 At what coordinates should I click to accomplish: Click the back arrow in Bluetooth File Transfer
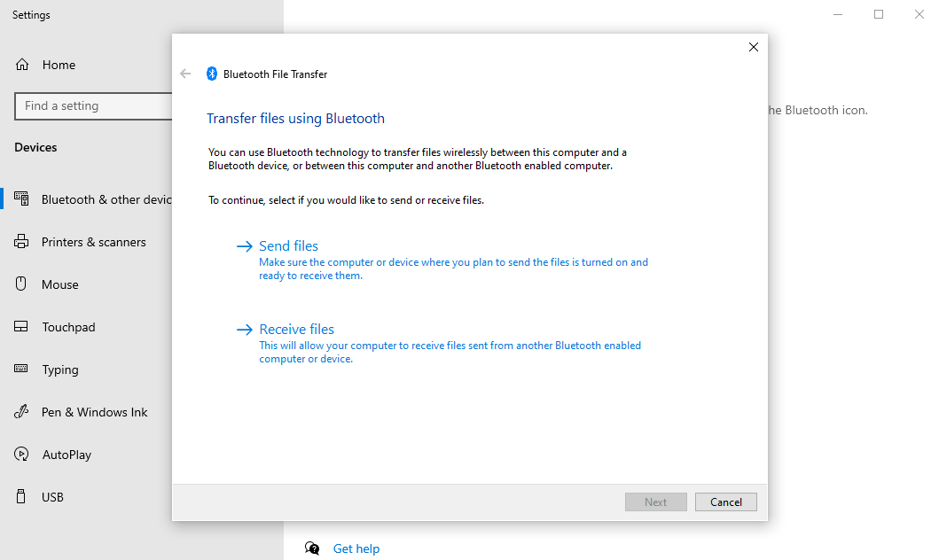coord(185,74)
